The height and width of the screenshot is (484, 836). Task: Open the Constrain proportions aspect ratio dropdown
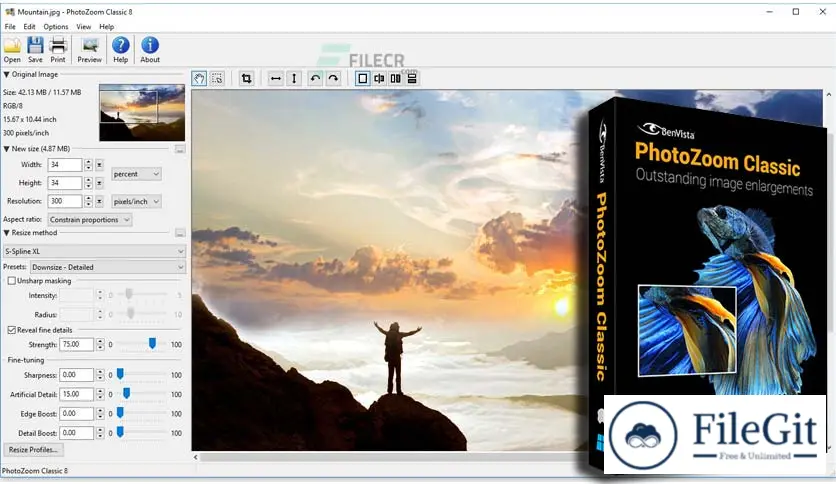tap(90, 220)
